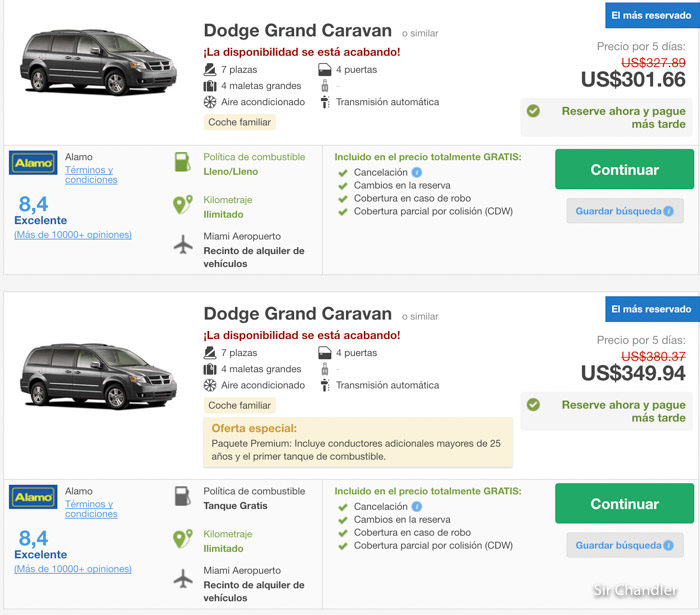700x615 pixels.
Task: Open Términos y condiciones link in second listing
Action: coord(91,509)
